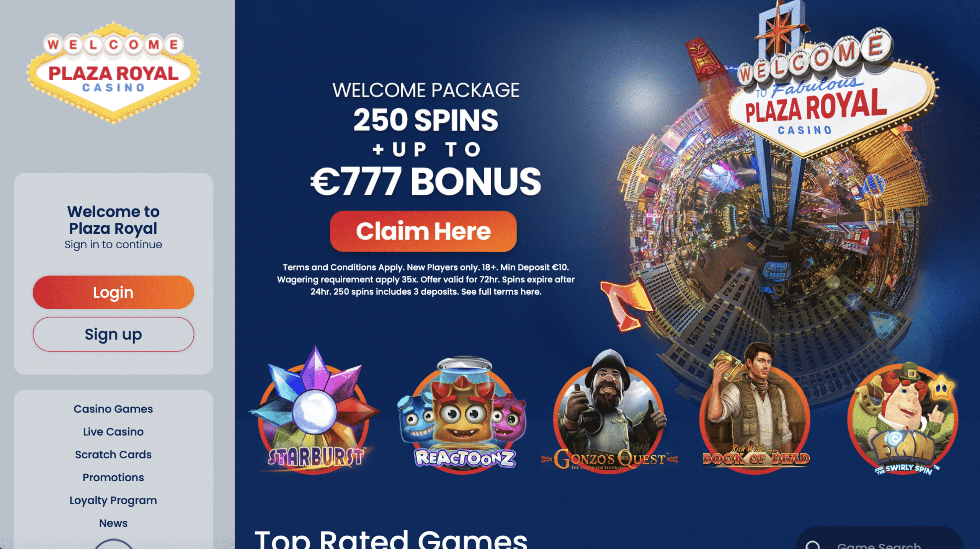View the Loyalty Program page
980x549 pixels.
(x=113, y=500)
